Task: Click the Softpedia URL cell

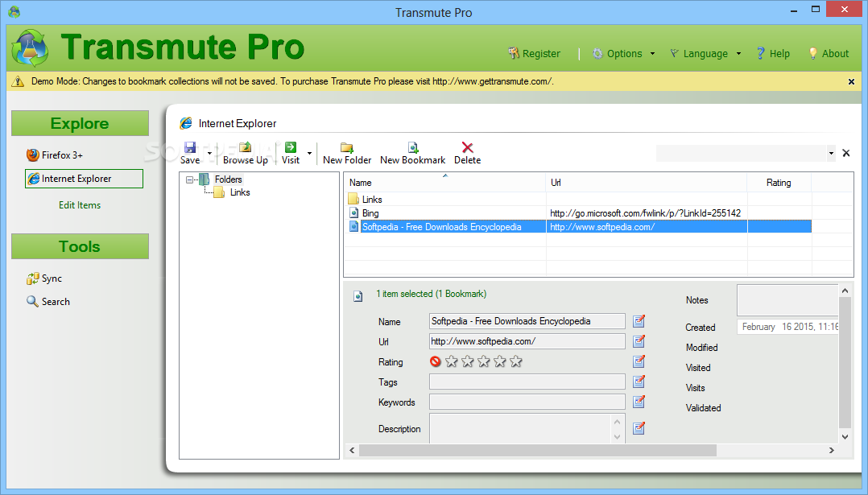Action: [646, 227]
